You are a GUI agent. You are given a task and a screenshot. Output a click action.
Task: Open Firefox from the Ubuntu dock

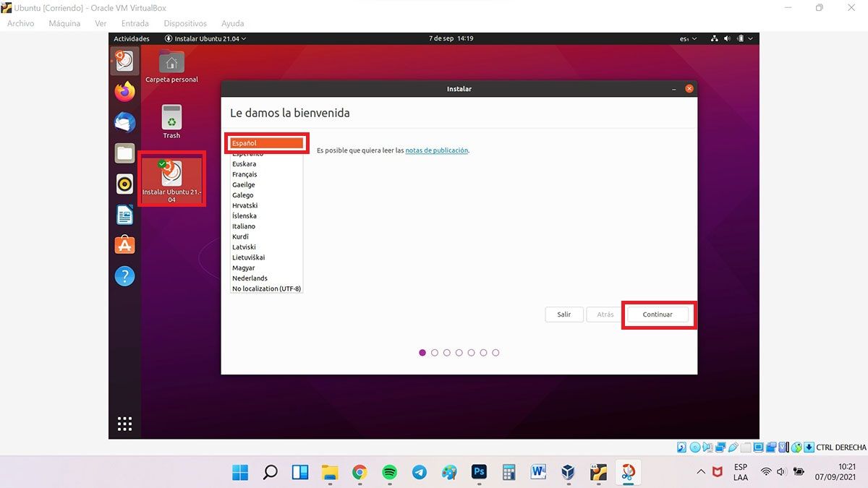[x=124, y=92]
